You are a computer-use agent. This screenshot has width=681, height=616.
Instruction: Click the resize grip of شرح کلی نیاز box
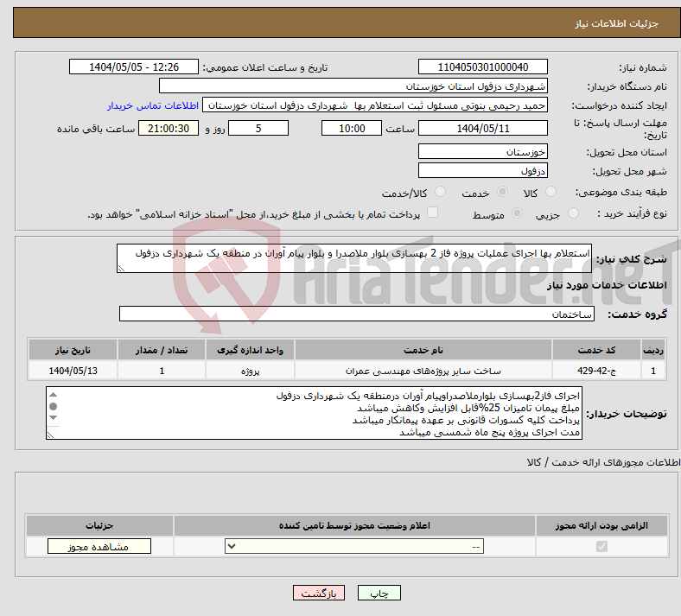point(121,269)
